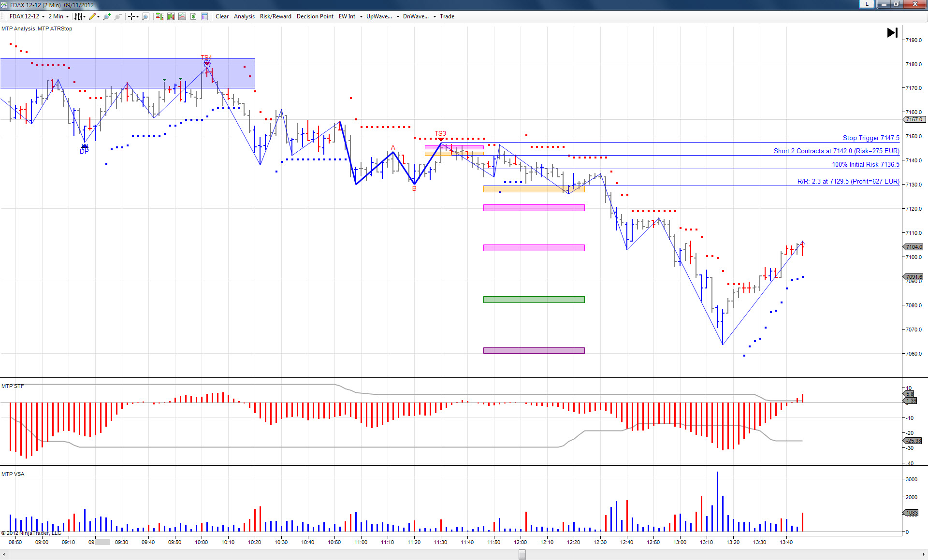This screenshot has width=928, height=560.
Task: Click the horizontal scrollbar thumb
Action: coord(522,555)
